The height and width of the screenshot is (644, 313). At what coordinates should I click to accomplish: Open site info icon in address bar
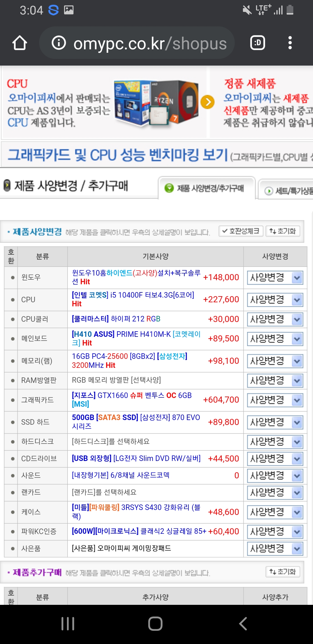pyautogui.click(x=59, y=43)
